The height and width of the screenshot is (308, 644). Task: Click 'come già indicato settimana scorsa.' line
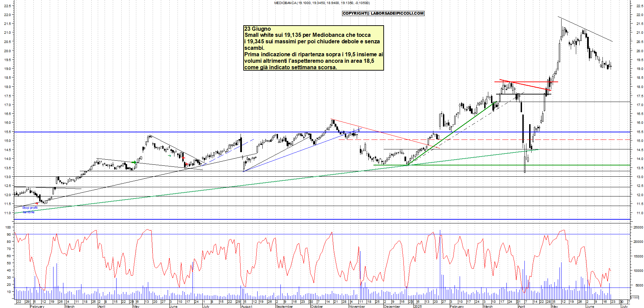(x=291, y=68)
